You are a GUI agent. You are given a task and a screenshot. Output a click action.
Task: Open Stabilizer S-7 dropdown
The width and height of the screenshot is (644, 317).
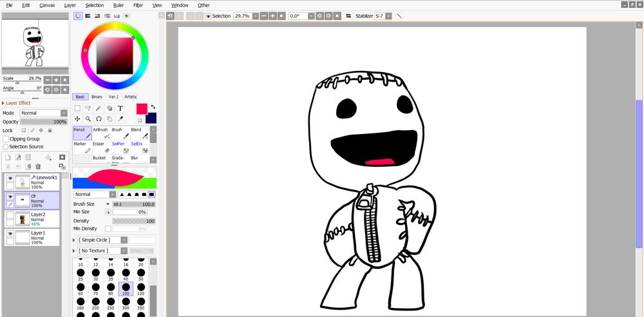click(388, 16)
